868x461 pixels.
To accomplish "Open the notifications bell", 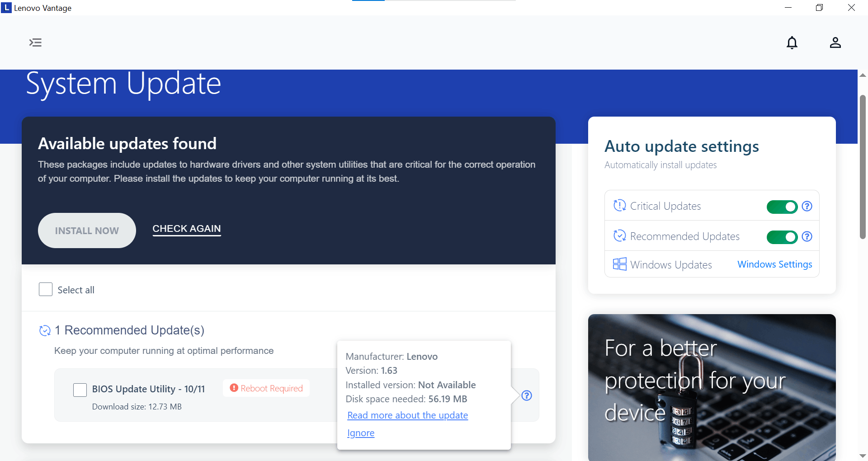I will pos(792,42).
